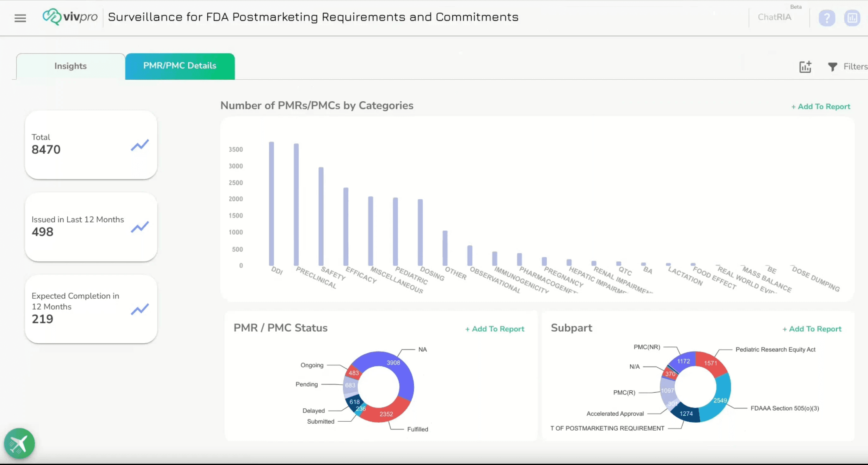Click the Fulfilled 2352 donut segment
The image size is (868, 465).
(386, 414)
